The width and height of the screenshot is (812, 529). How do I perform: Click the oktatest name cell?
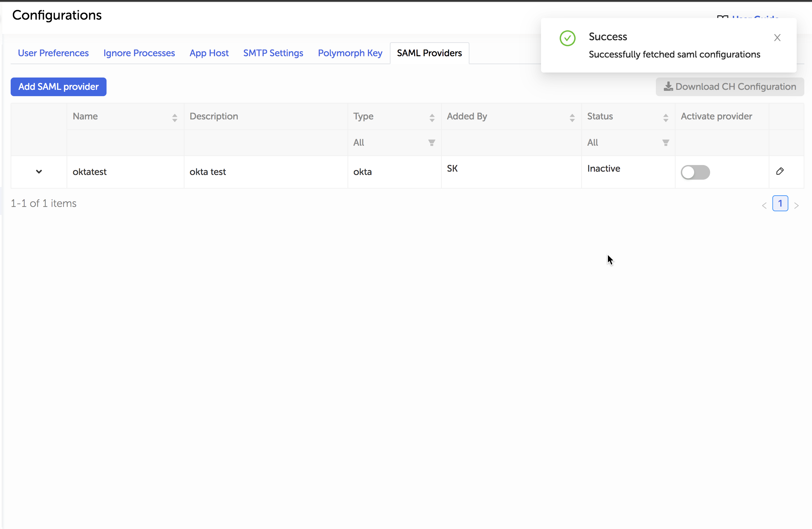(125, 172)
